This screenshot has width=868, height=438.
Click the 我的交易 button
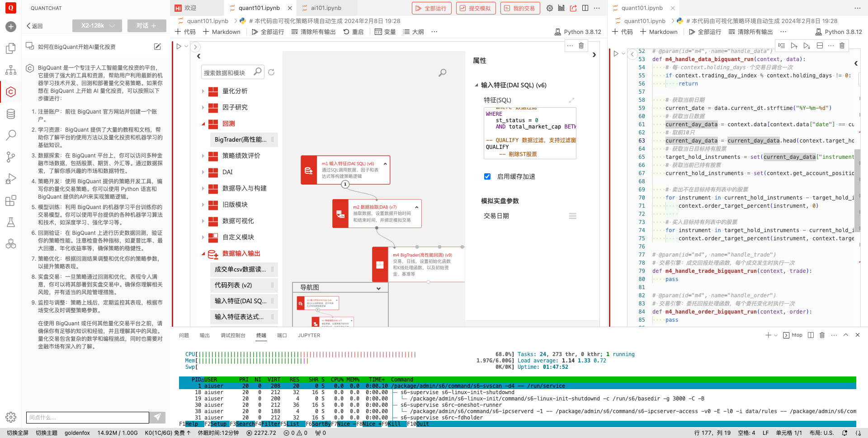pos(520,8)
